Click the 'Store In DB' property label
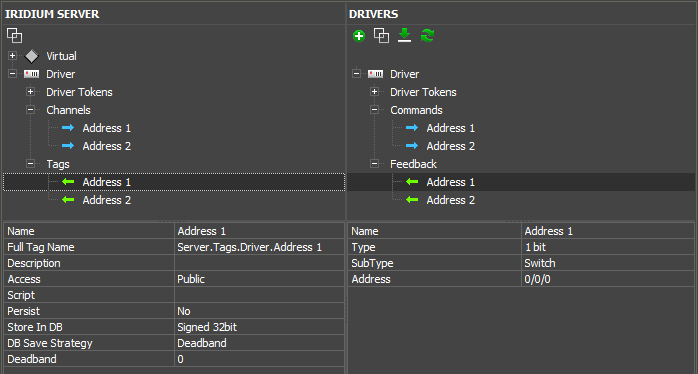Image resolution: width=698 pixels, height=374 pixels. (35, 327)
